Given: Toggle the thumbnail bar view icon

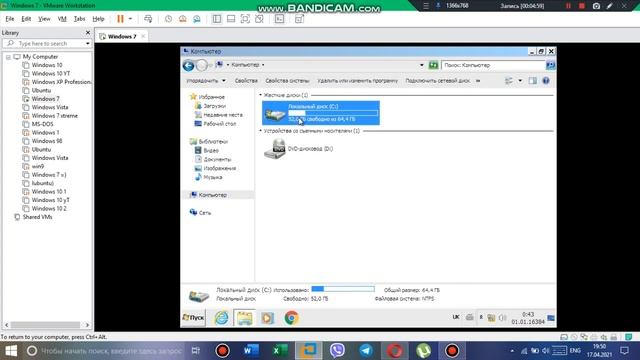Looking at the screenshot, I should (x=231, y=19).
